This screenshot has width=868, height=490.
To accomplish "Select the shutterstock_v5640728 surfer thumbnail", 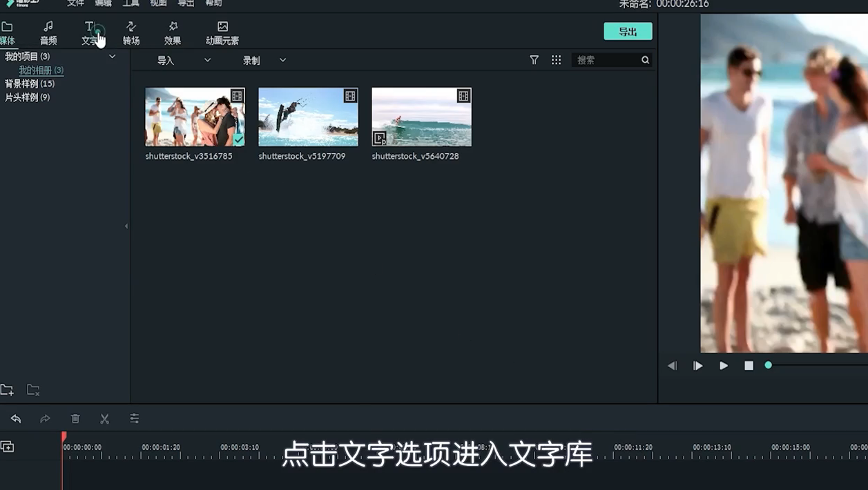I will [x=421, y=117].
